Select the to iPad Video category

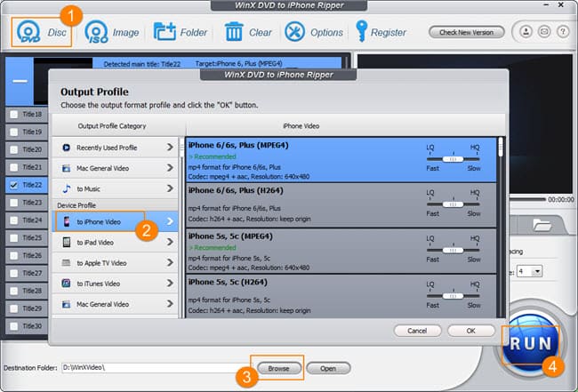[x=115, y=242]
